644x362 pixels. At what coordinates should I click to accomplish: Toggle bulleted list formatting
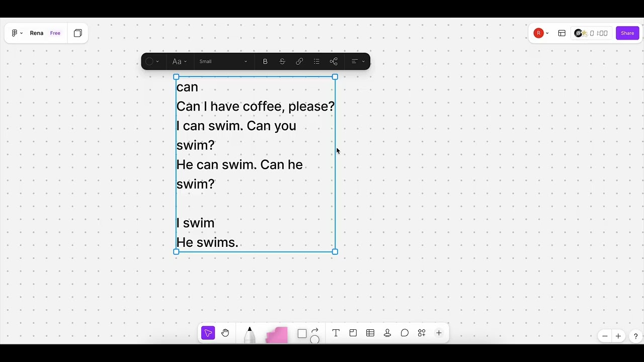pos(316,61)
